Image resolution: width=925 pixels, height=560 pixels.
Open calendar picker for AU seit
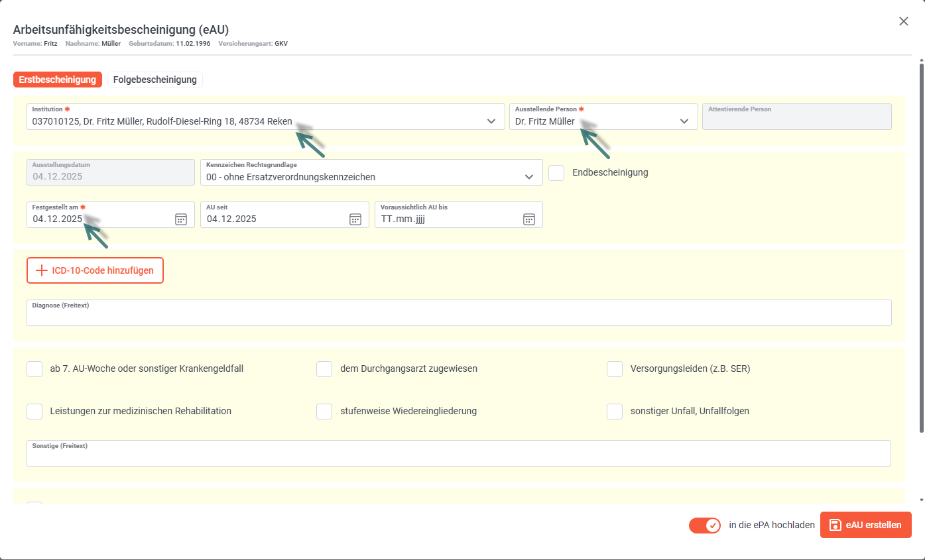(355, 219)
